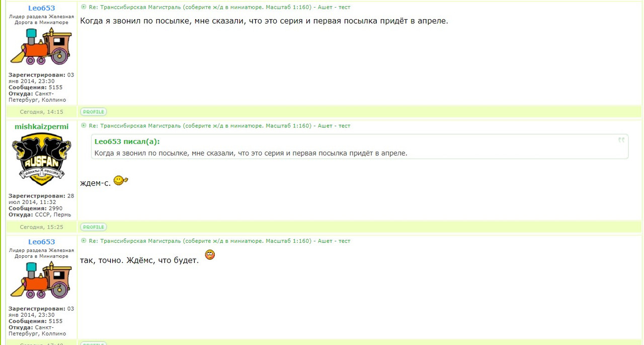
Task: Open Leo653 train avatar in third post
Action: tap(41, 280)
